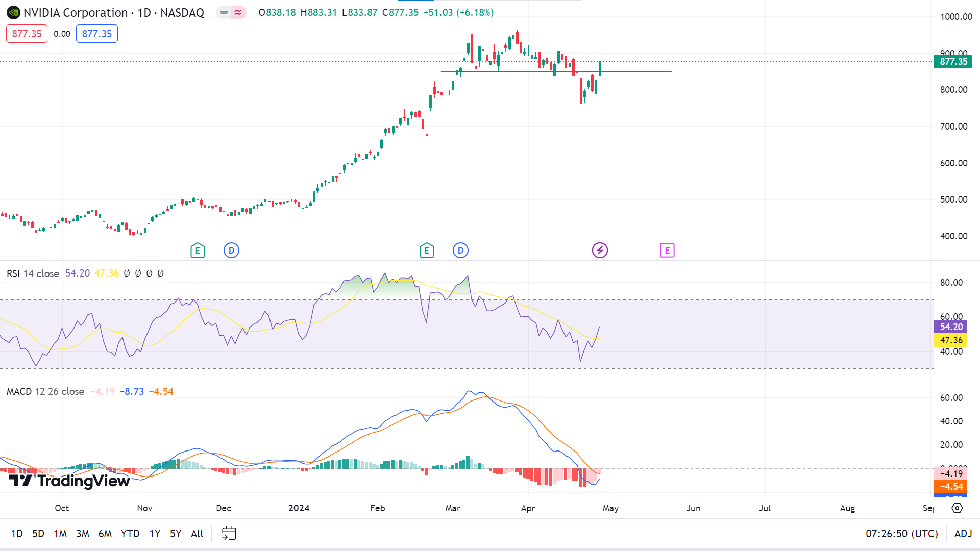The height and width of the screenshot is (551, 980).
Task: Click the pink -4.19 MACD axis label
Action: pyautogui.click(x=951, y=473)
